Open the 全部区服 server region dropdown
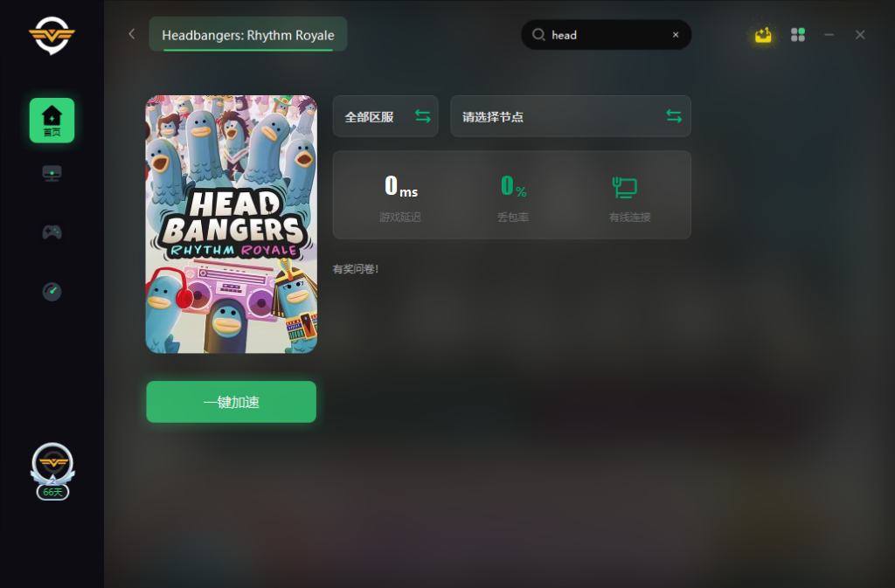This screenshot has width=895, height=588. tap(385, 115)
